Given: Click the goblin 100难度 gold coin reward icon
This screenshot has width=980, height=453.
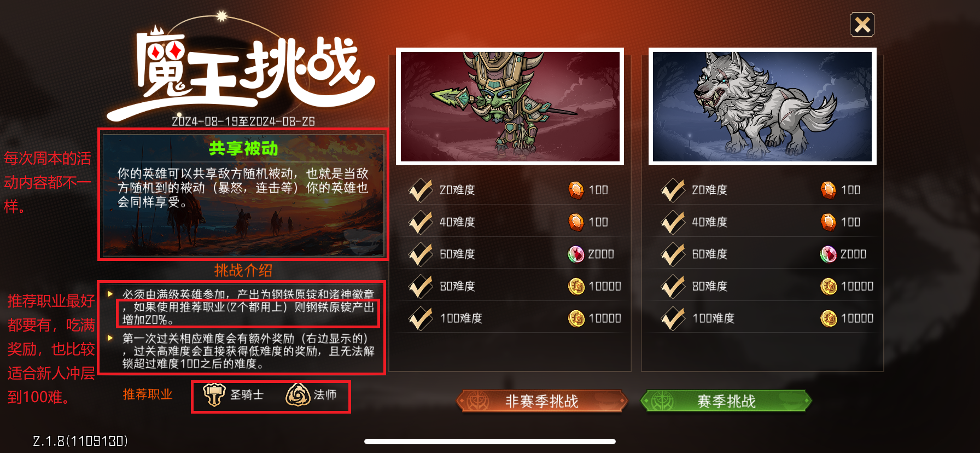Looking at the screenshot, I should (576, 318).
